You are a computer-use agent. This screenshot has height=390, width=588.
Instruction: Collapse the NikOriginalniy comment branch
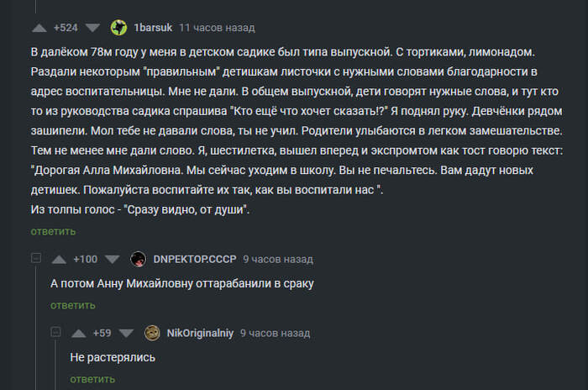[56, 332]
